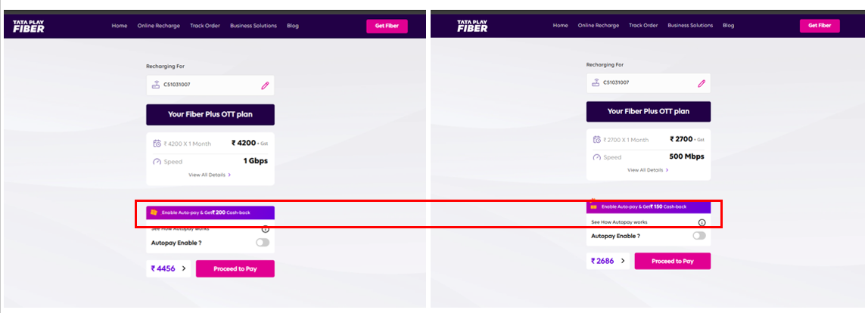Click the Autopay info icon in the ₹ 2686 panel

702,222
